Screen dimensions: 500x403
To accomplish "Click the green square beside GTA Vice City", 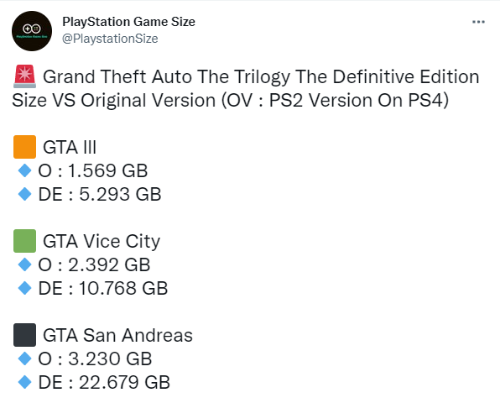I will coord(25,241).
